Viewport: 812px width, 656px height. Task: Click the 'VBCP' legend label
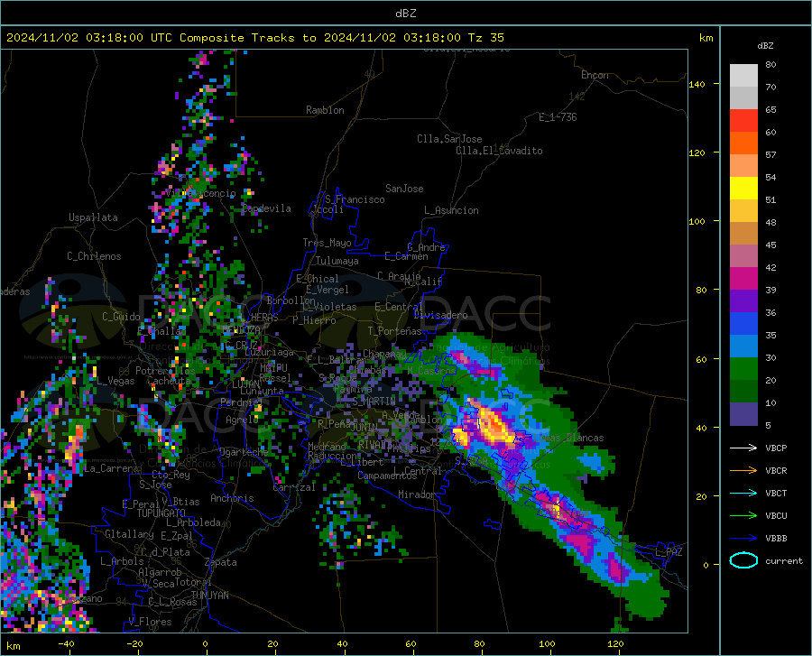[776, 448]
